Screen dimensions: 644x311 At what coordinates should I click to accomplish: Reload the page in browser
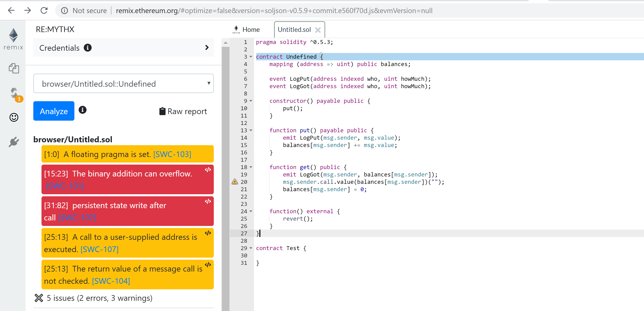coord(44,10)
